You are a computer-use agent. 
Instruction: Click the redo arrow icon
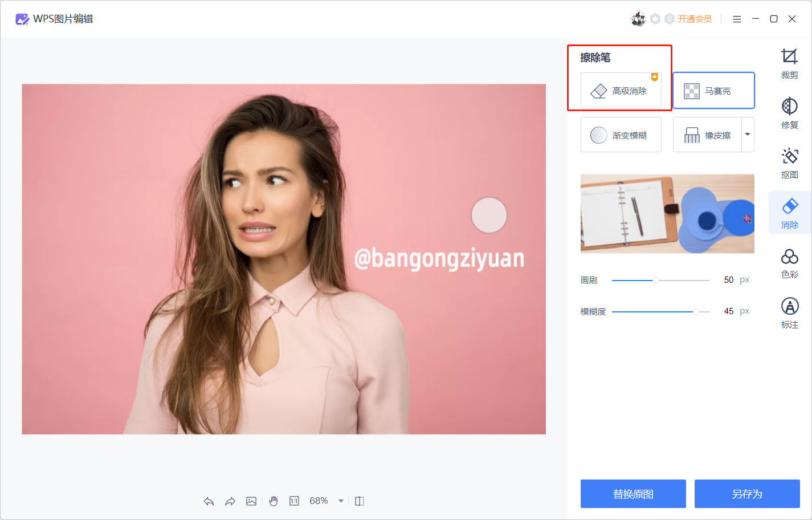point(230,501)
